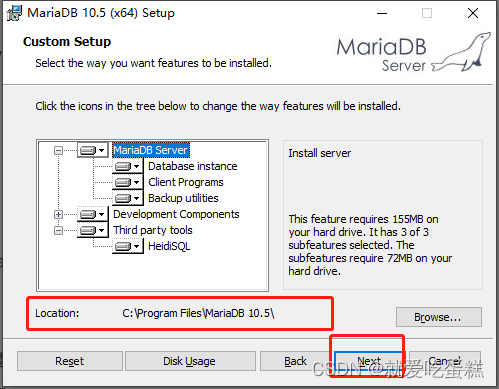Cancel the MariaDB setup
This screenshot has height=389, width=499.
click(x=445, y=361)
